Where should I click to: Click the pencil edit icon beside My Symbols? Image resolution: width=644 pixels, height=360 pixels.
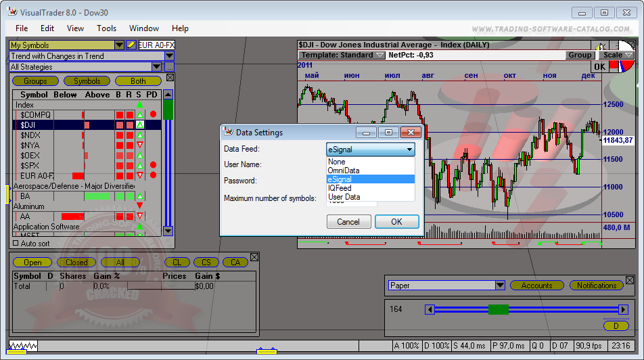coord(131,45)
